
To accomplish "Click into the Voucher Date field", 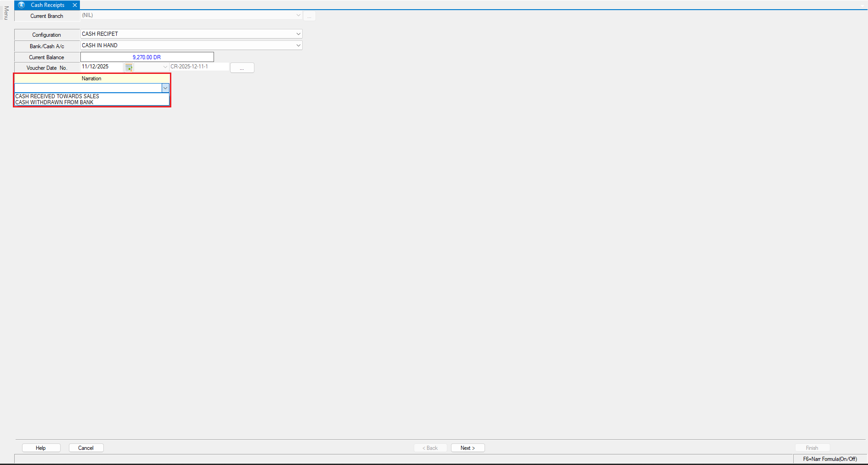I will (101, 67).
